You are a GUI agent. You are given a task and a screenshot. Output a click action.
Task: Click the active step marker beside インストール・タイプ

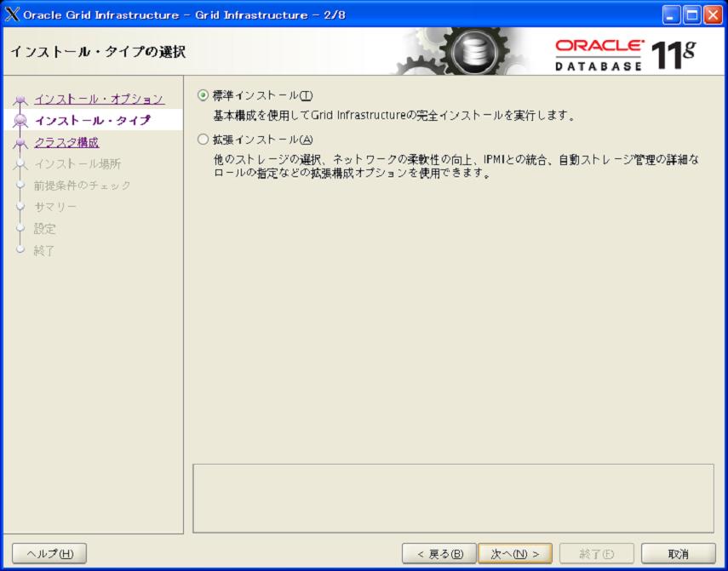[x=20, y=121]
